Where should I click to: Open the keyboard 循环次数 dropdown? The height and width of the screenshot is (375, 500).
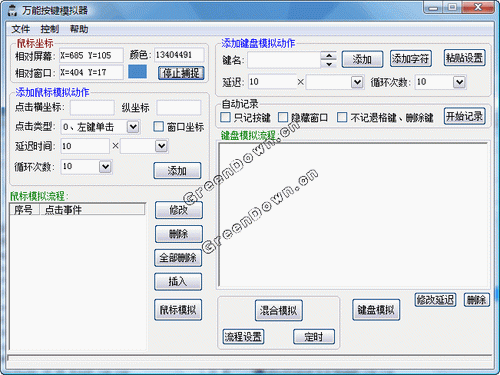click(x=459, y=82)
